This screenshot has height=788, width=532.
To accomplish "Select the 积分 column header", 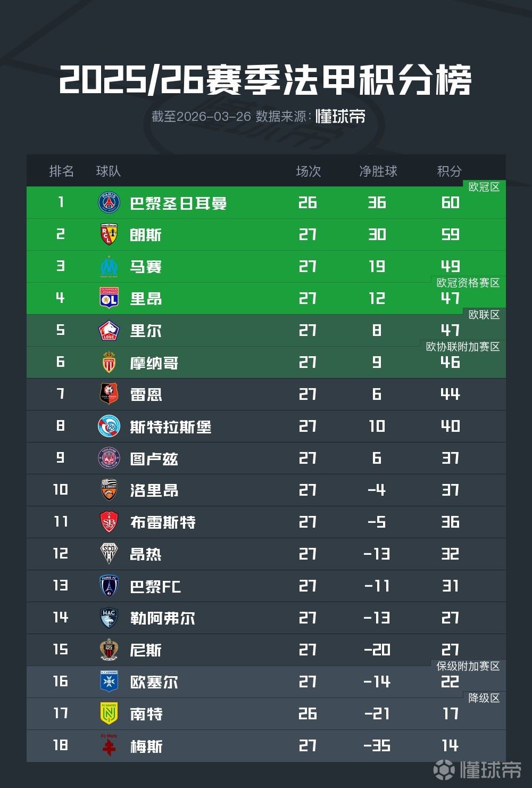I will click(x=450, y=171).
